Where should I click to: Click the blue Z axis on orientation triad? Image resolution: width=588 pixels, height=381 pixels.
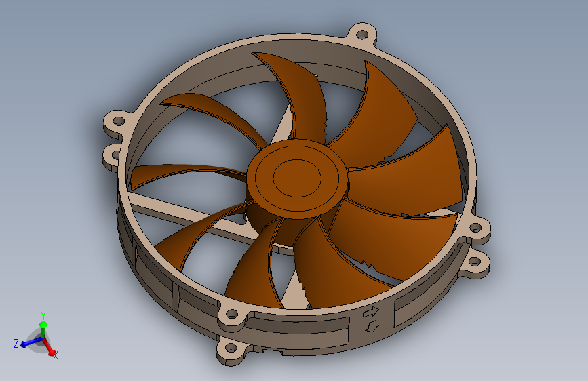[x=31, y=342]
